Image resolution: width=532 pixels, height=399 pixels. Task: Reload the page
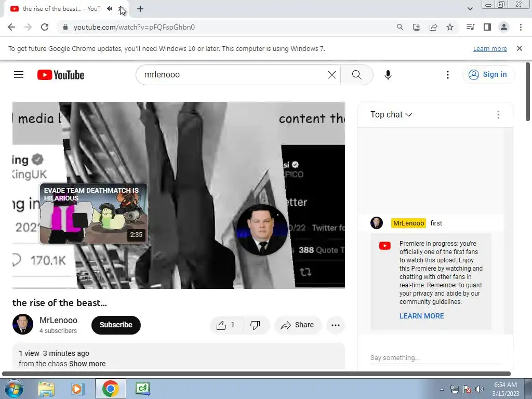[x=45, y=27]
